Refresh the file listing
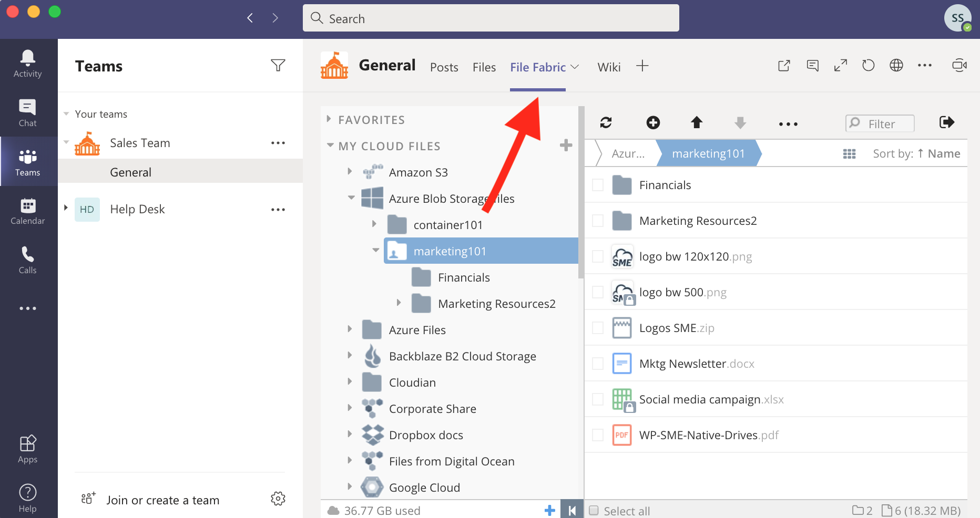Screen dimensions: 980x518 tap(606, 123)
